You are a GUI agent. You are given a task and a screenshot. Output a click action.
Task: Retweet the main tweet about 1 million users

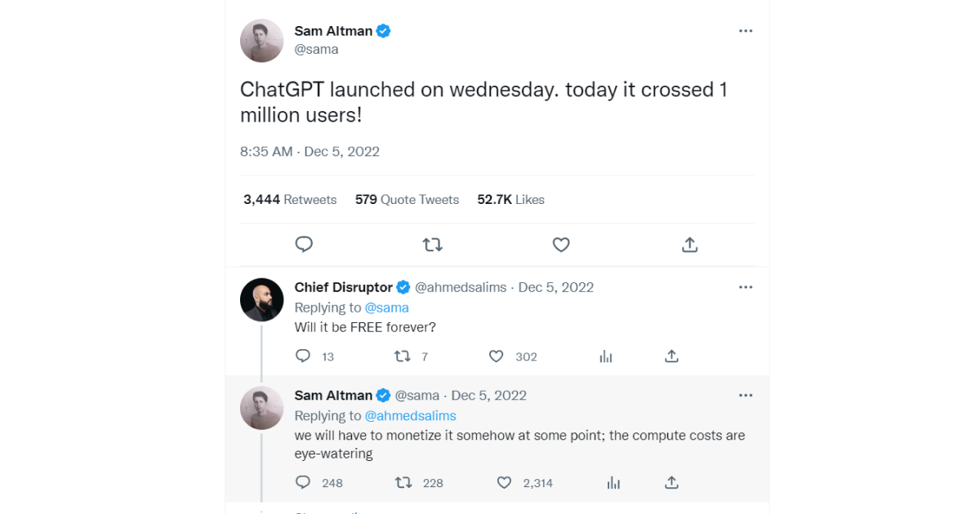pyautogui.click(x=432, y=244)
